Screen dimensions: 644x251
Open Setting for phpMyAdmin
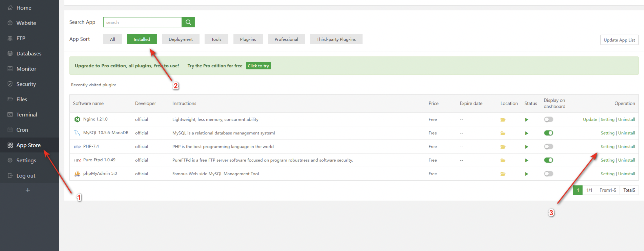point(607,173)
